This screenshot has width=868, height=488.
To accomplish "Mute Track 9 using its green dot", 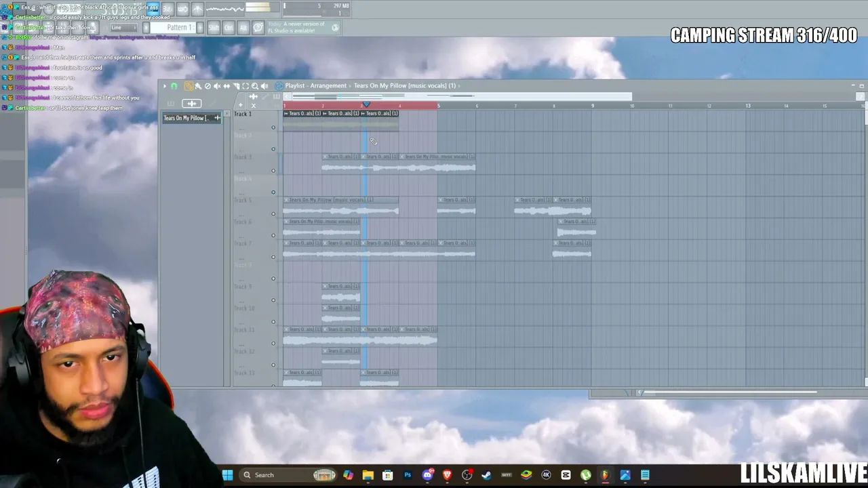I will (x=273, y=300).
